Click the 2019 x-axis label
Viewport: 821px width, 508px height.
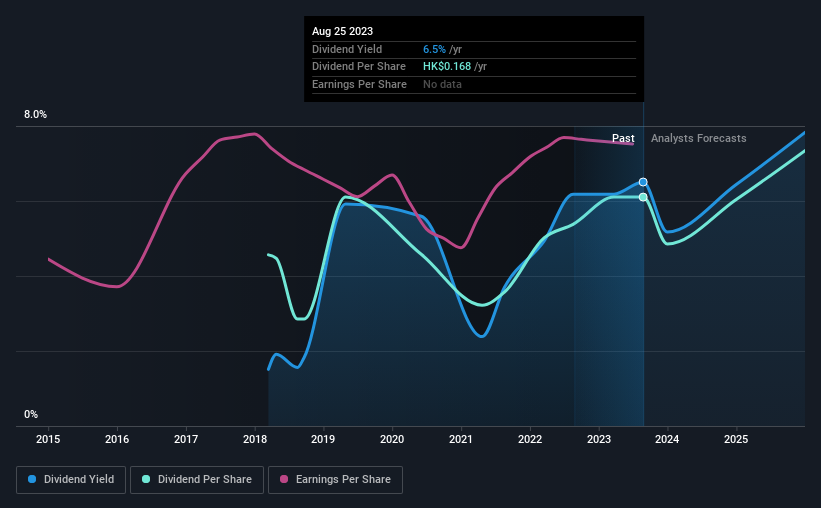[323, 439]
